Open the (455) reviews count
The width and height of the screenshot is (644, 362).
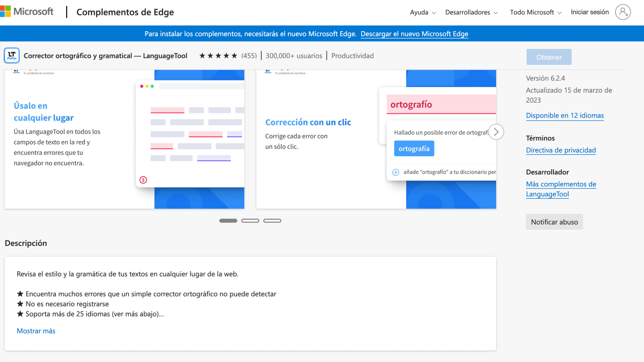tap(249, 56)
